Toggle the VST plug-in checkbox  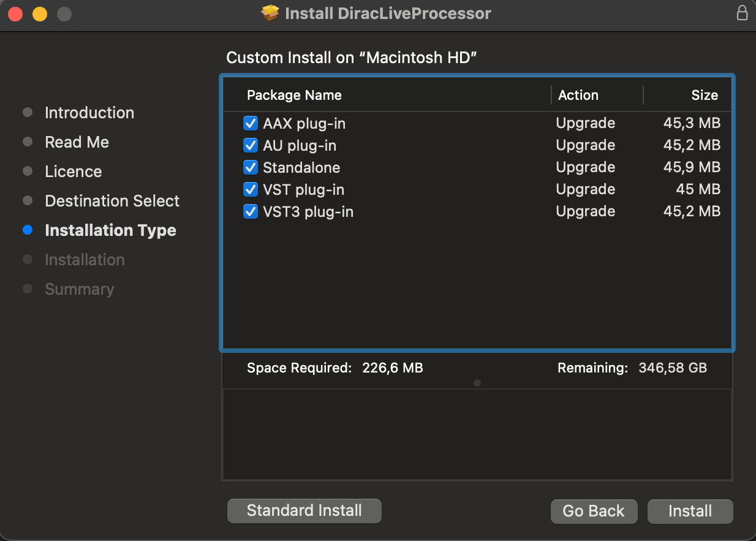coord(251,189)
